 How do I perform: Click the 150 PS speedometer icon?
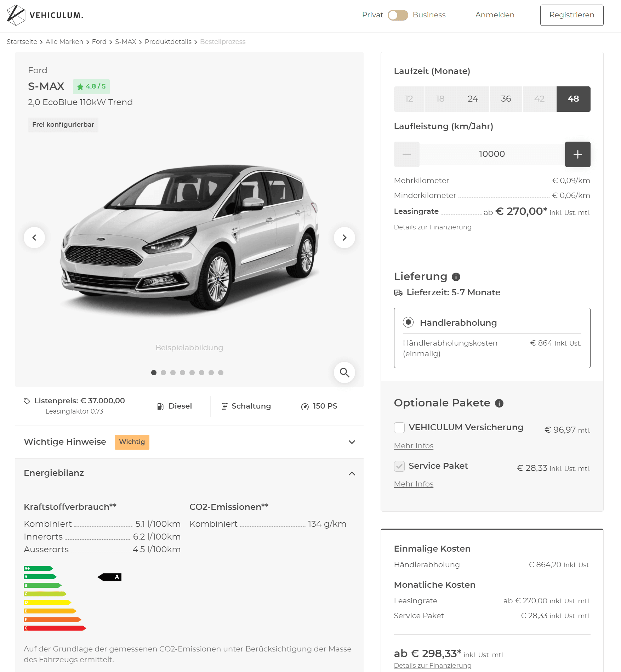(x=305, y=406)
